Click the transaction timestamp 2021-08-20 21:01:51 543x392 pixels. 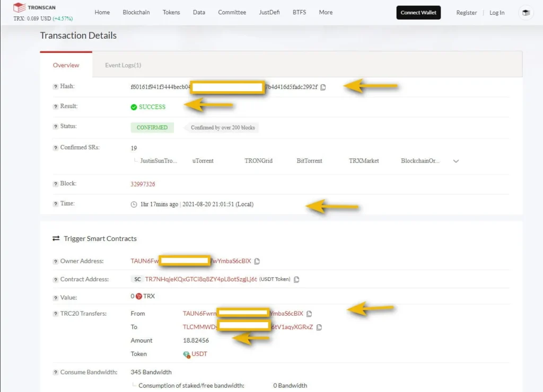click(x=208, y=204)
